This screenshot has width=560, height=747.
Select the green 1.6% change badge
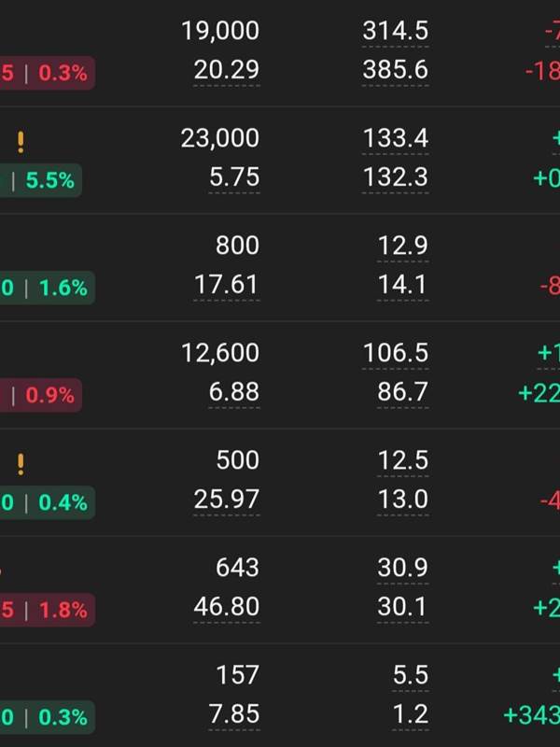point(47,288)
